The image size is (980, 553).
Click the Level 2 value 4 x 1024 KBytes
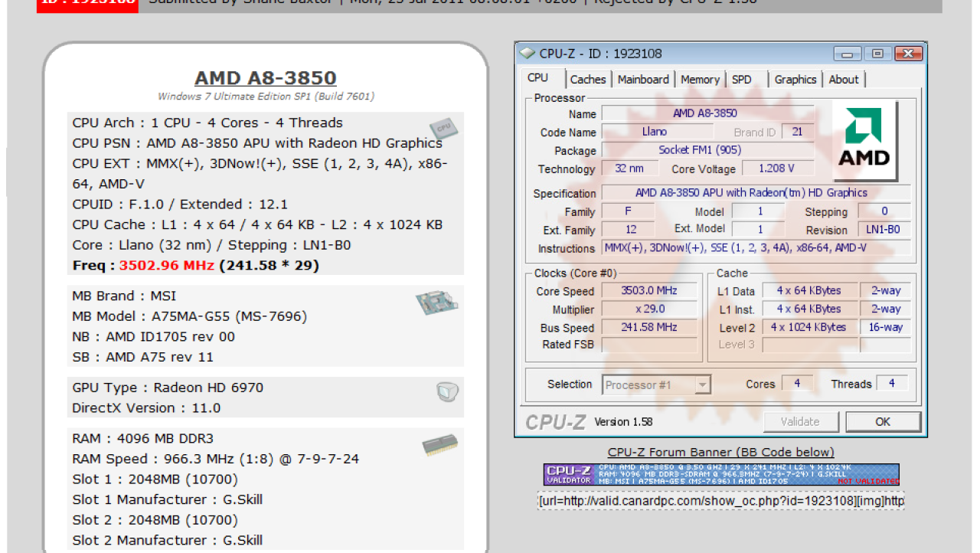click(x=808, y=327)
